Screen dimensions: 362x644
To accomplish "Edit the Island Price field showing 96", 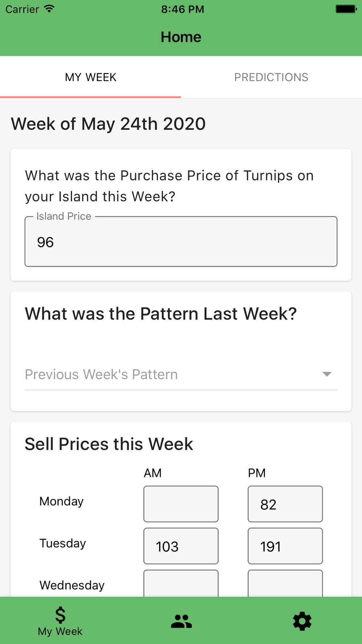I will pos(181,242).
